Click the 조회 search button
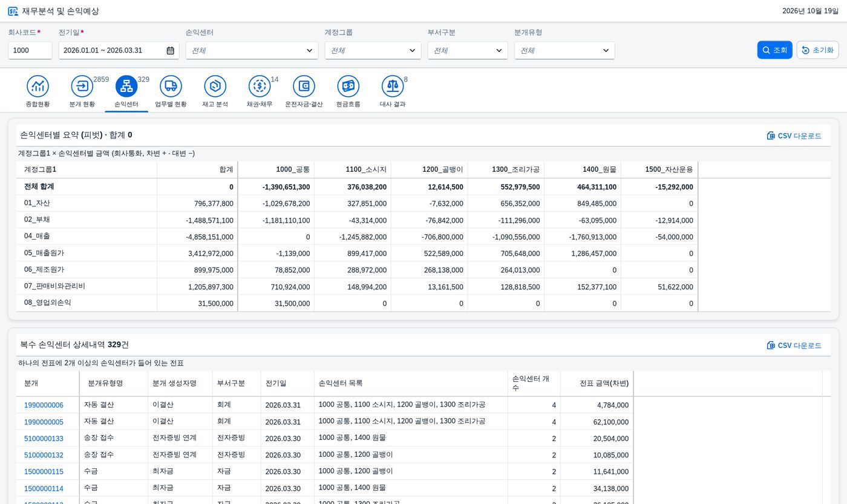847x504 pixels. (774, 50)
